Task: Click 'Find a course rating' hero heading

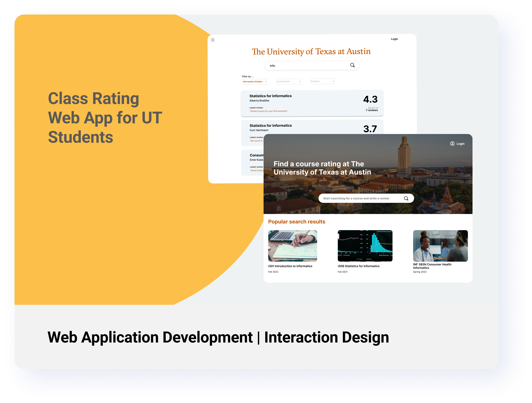Action: click(322, 168)
